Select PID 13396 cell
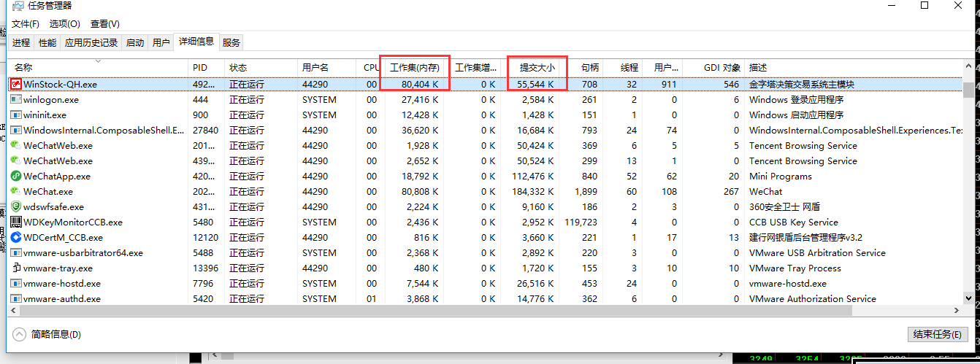980x364 pixels. pyautogui.click(x=206, y=268)
